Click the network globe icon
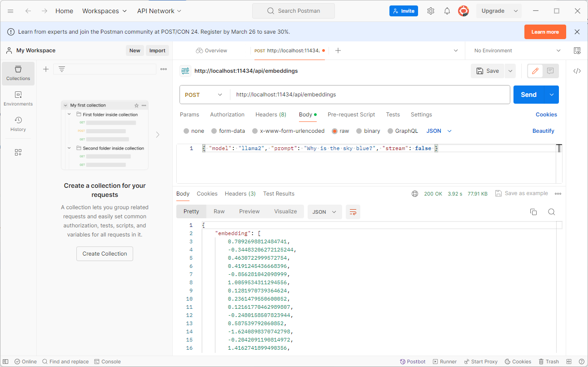Screen dimensions: 588x367 pos(415,194)
